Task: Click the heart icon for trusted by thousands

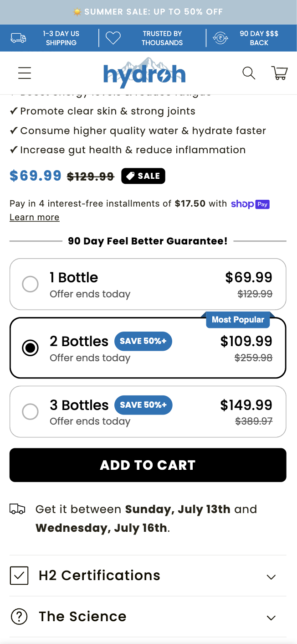Action: (x=113, y=38)
